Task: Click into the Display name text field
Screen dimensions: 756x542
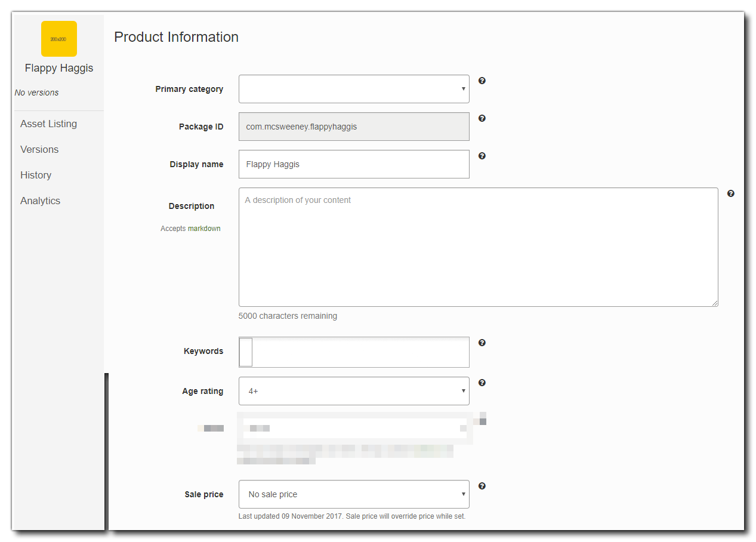Action: tap(354, 164)
